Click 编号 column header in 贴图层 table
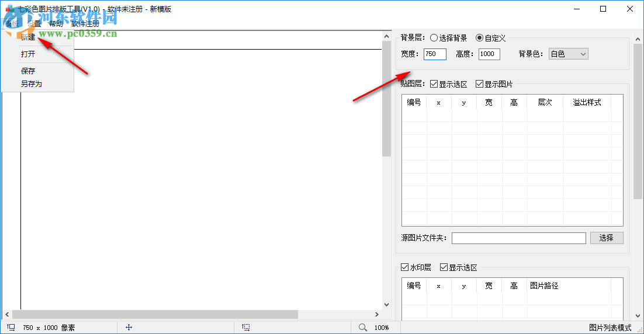The height and width of the screenshot is (334, 644). [x=414, y=102]
